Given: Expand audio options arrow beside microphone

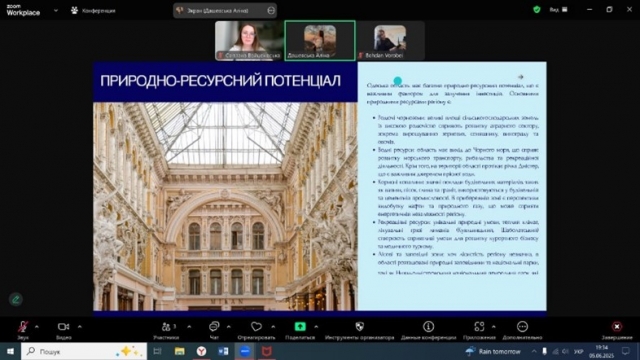Looking at the screenshot, I should (37, 327).
